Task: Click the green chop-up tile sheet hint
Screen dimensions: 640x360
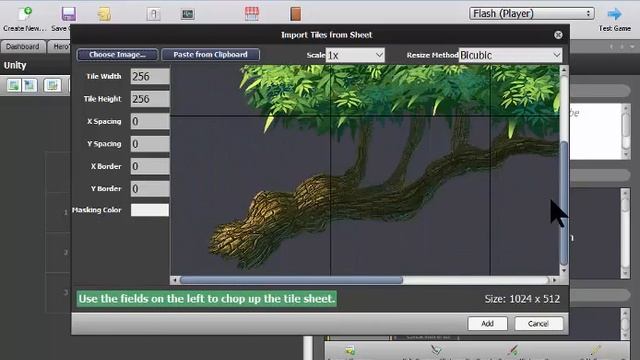Action: click(x=207, y=299)
